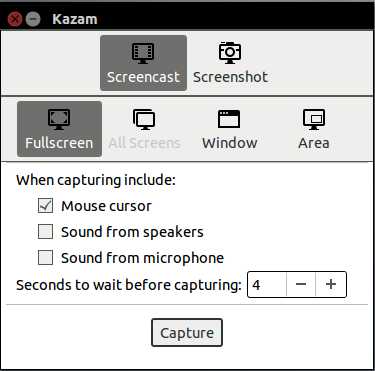
Task: Click the Fullscreen monitor icon
Action: click(59, 119)
